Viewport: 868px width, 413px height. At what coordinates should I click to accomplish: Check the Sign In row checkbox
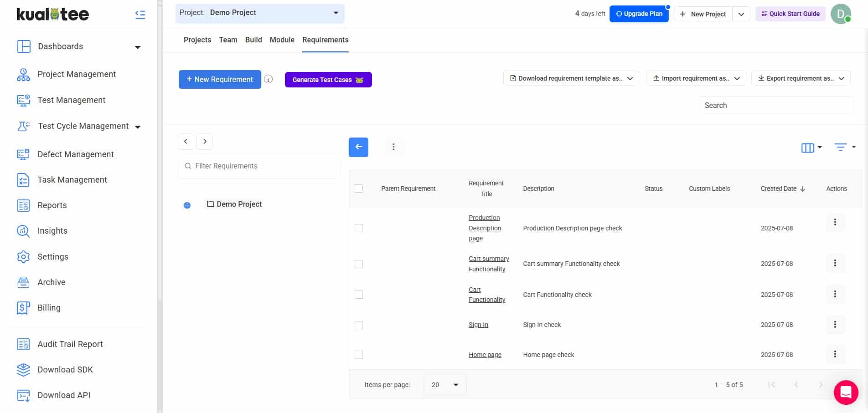[359, 325]
